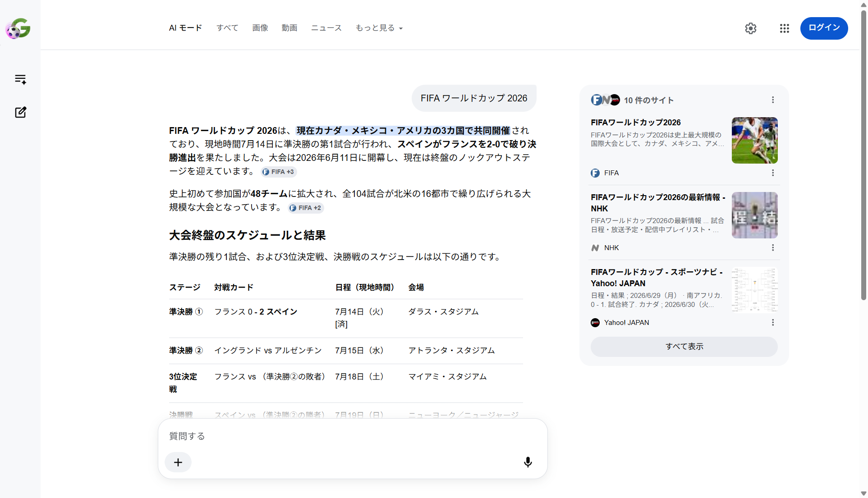Open settings gear icon

coord(750,28)
